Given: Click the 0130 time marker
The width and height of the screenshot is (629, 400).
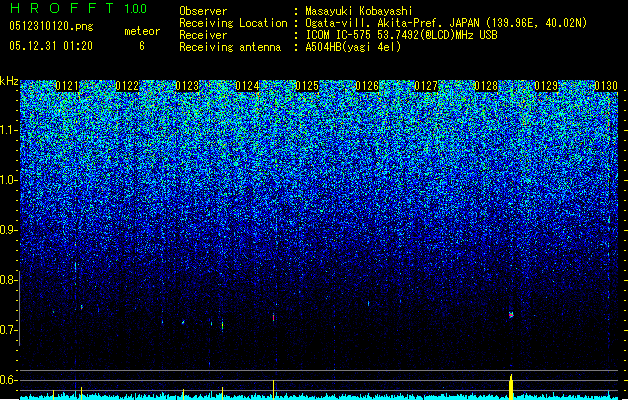Looking at the screenshot, I should tap(606, 86).
